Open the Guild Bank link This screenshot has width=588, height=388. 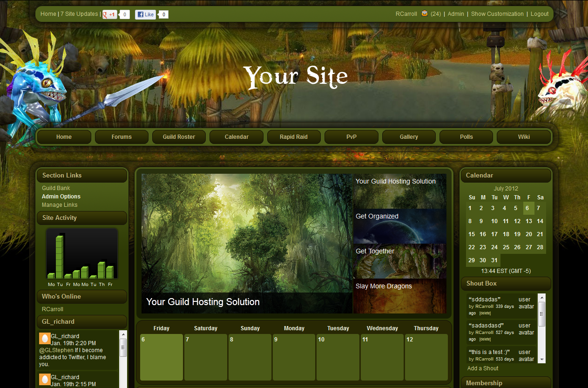click(x=56, y=188)
